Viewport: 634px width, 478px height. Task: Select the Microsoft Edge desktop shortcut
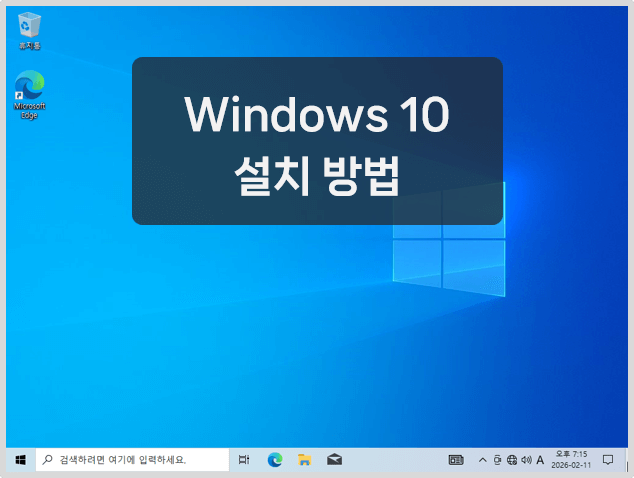(x=29, y=95)
